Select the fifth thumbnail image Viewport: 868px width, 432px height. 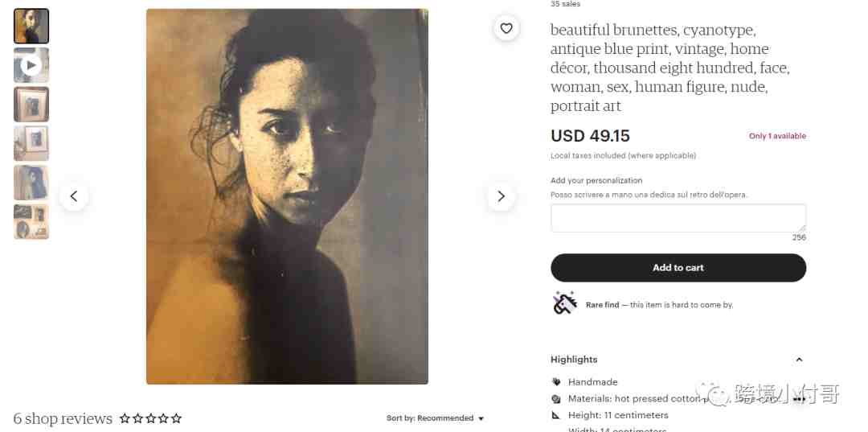(31, 183)
